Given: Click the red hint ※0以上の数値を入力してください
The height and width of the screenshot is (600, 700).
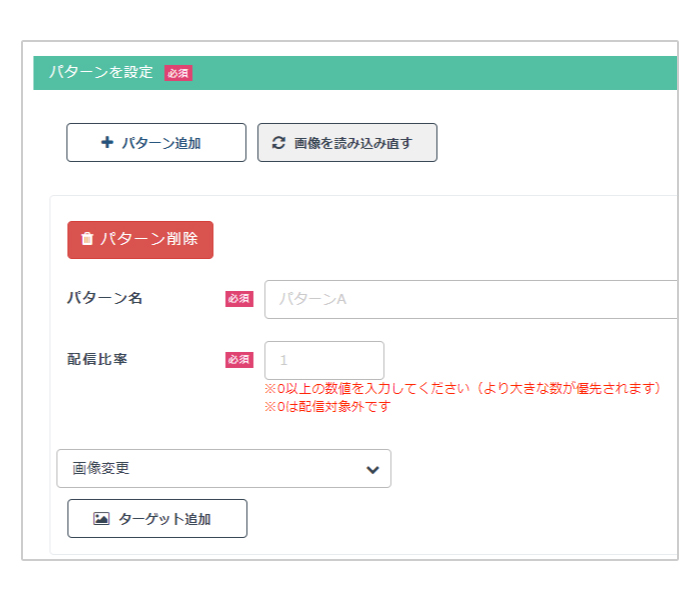Looking at the screenshot, I should click(367, 388).
